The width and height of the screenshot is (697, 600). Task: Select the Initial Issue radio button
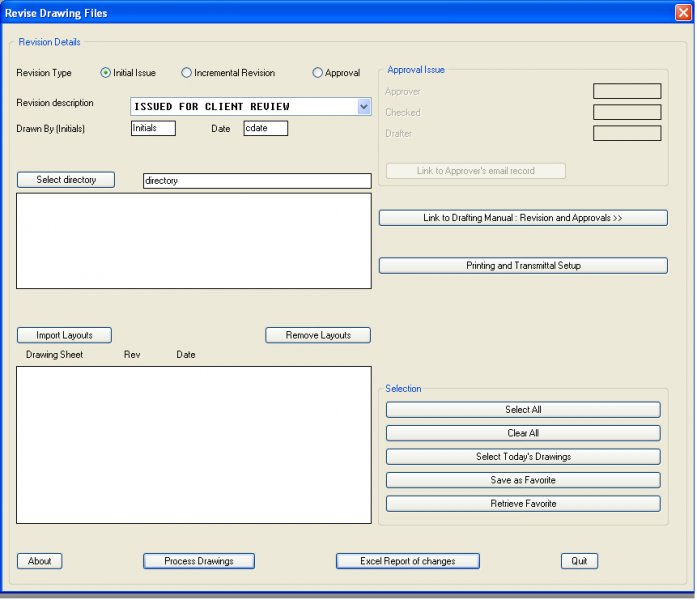[106, 73]
